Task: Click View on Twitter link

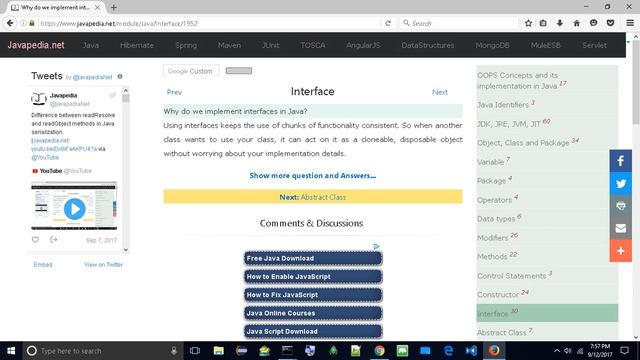Action: [103, 264]
